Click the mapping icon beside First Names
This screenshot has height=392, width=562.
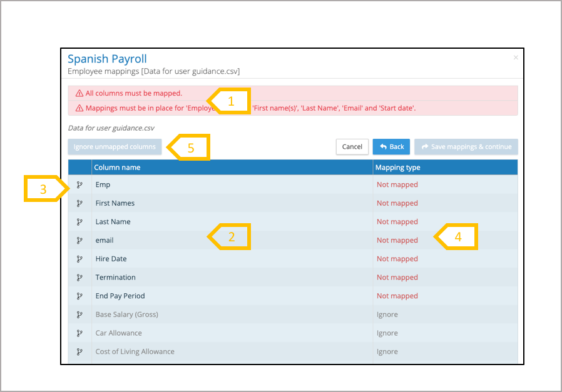click(79, 203)
